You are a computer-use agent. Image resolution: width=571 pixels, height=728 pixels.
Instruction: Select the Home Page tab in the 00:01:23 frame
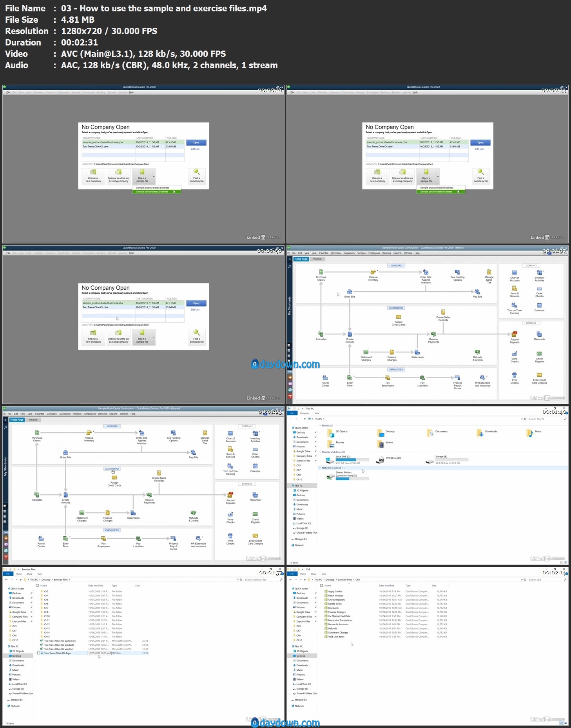tap(17, 420)
